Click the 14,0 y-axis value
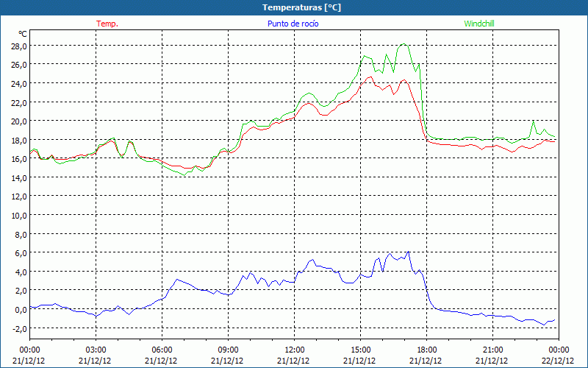588x368 pixels. coord(18,177)
